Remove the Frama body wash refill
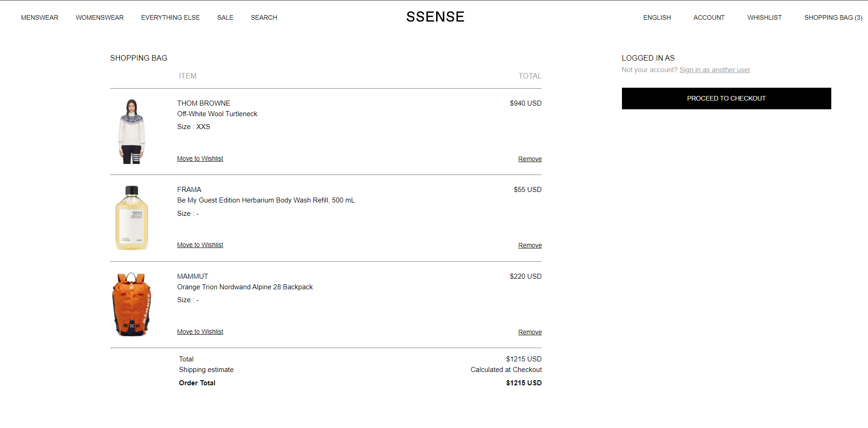868x428 pixels. (x=530, y=245)
